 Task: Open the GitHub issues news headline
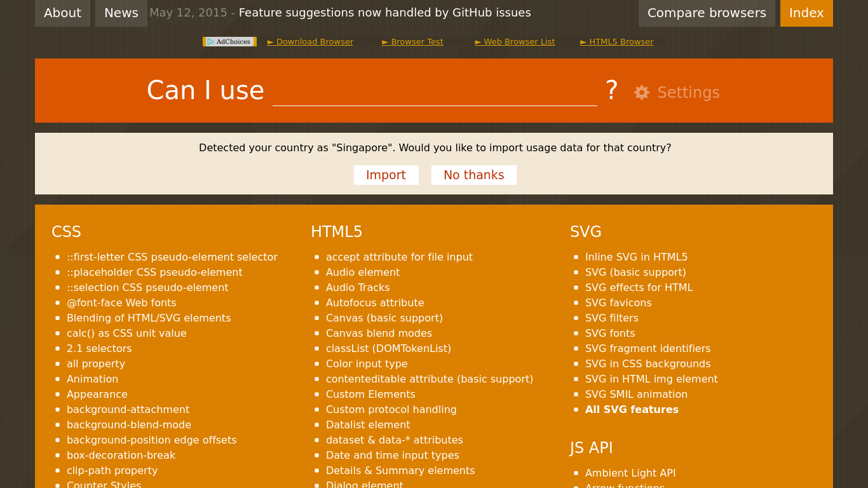tap(385, 13)
